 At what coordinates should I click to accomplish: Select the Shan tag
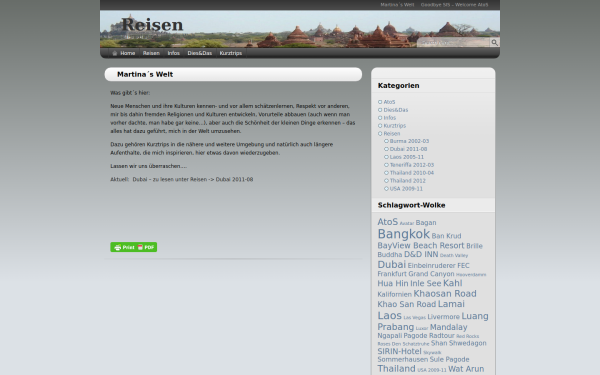(x=439, y=343)
